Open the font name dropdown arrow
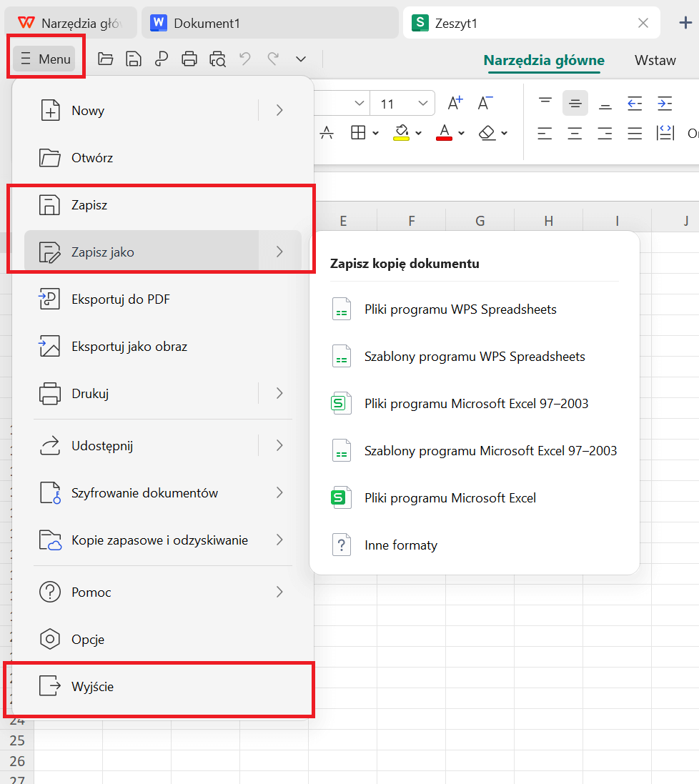The image size is (699, 784). (x=359, y=104)
